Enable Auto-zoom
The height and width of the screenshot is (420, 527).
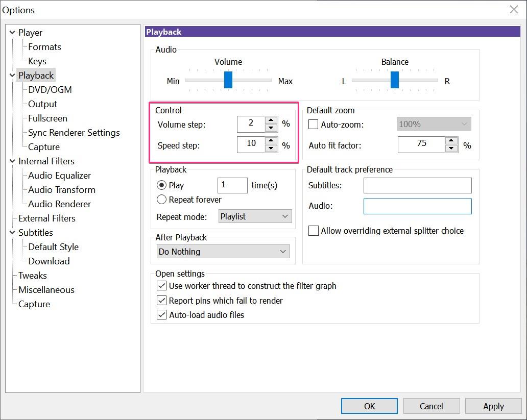[x=314, y=124]
